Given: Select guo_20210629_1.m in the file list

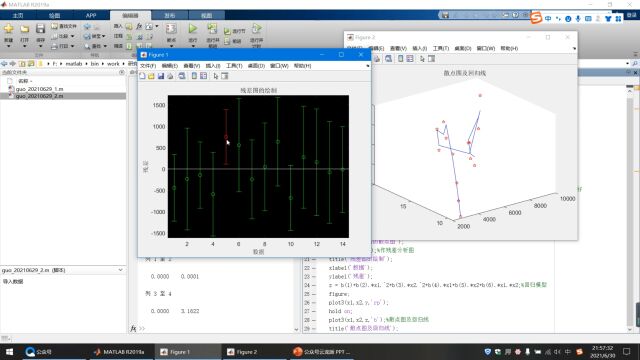Looking at the screenshot, I should [x=39, y=89].
